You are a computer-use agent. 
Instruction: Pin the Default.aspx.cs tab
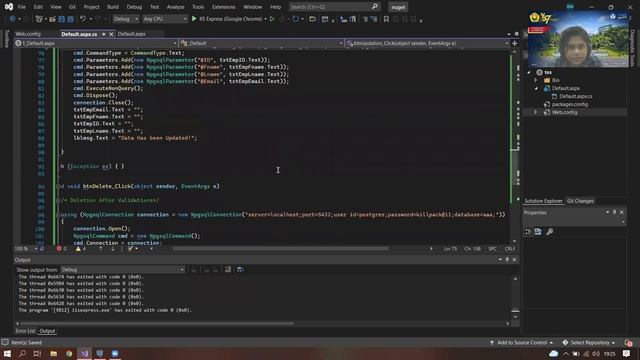(104, 34)
